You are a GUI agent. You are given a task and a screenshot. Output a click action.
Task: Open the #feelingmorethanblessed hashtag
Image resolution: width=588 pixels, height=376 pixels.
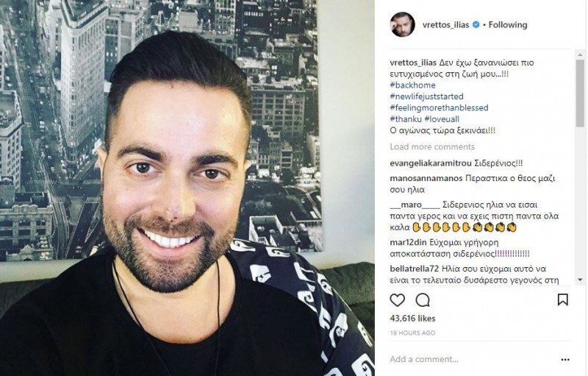coord(439,107)
